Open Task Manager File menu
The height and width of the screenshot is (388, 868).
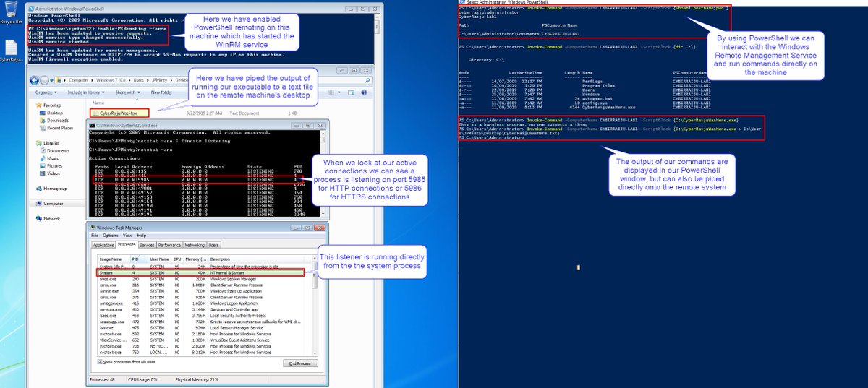click(95, 236)
